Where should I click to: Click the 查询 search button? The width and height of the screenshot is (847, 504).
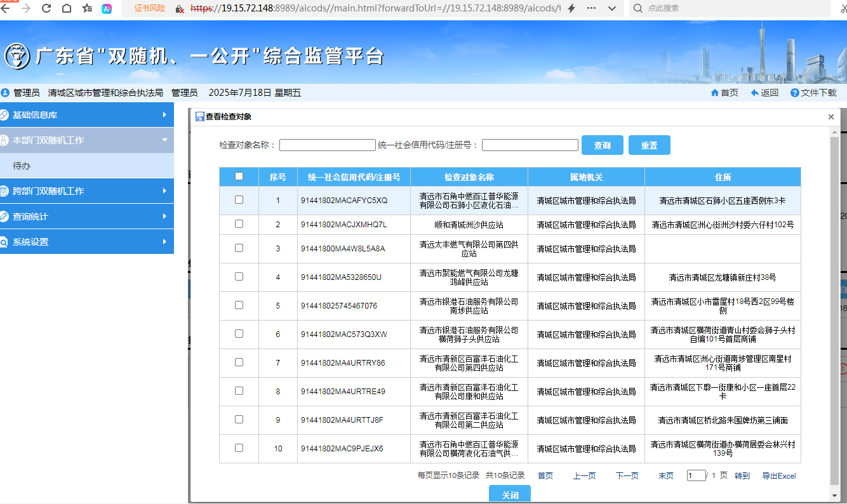pos(602,145)
